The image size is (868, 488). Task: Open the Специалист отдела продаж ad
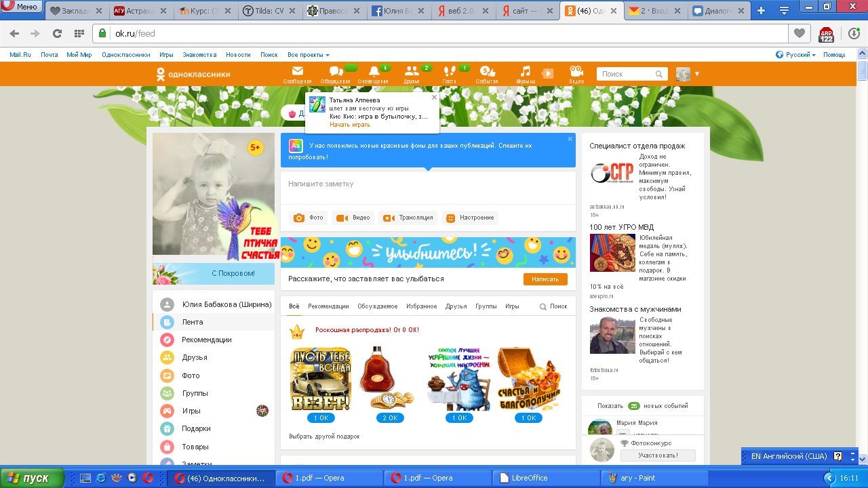click(x=637, y=146)
